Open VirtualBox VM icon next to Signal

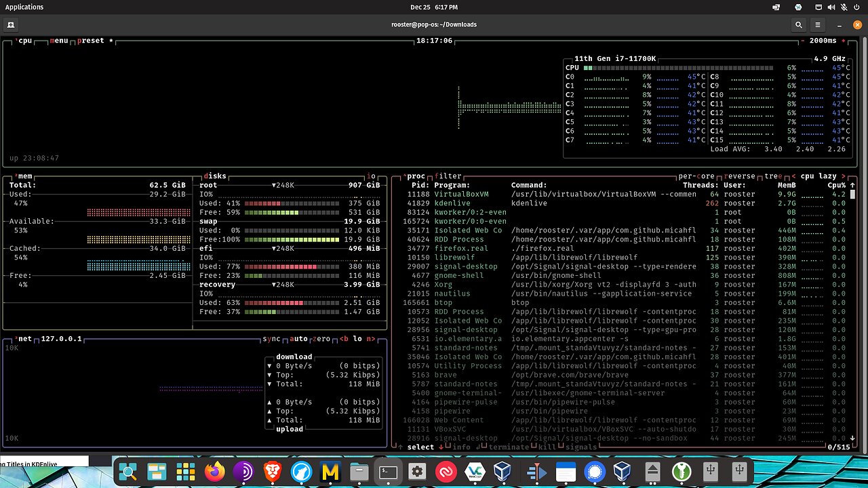point(623,472)
